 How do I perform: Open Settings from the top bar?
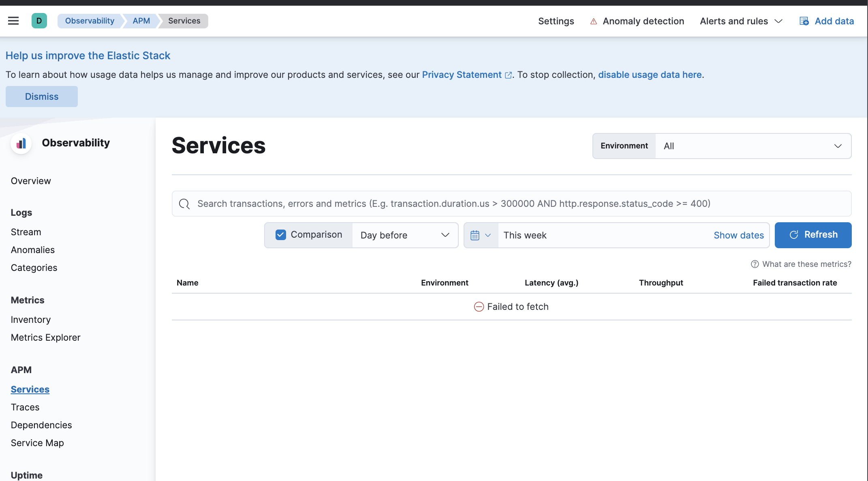point(556,21)
